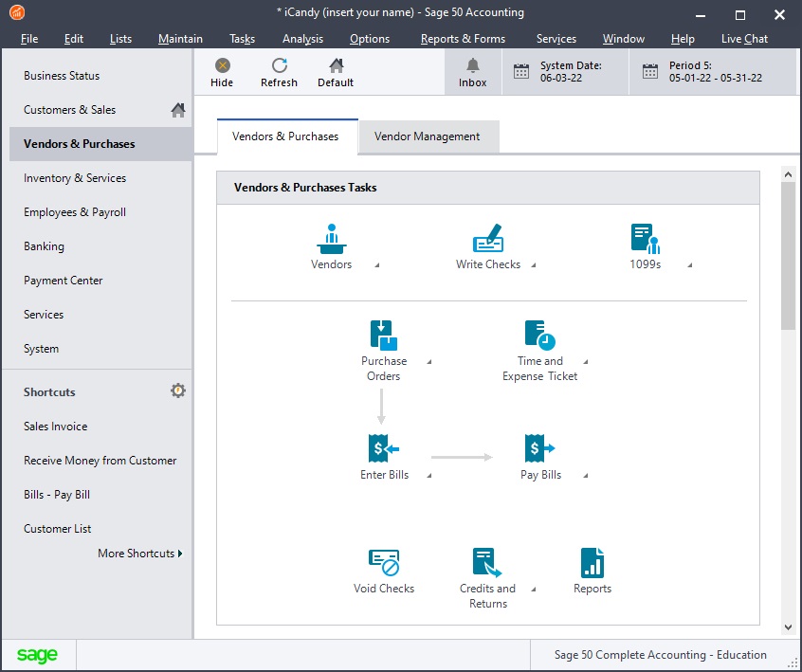The height and width of the screenshot is (672, 802).
Task: Open the Time and Expense Ticket icon
Action: (539, 335)
